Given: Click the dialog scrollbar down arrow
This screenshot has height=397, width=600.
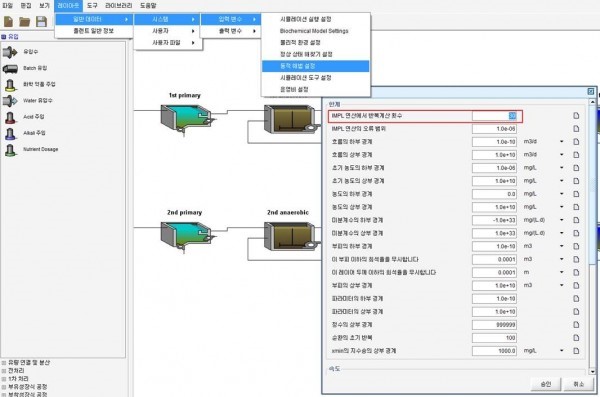Looking at the screenshot, I should (592, 371).
